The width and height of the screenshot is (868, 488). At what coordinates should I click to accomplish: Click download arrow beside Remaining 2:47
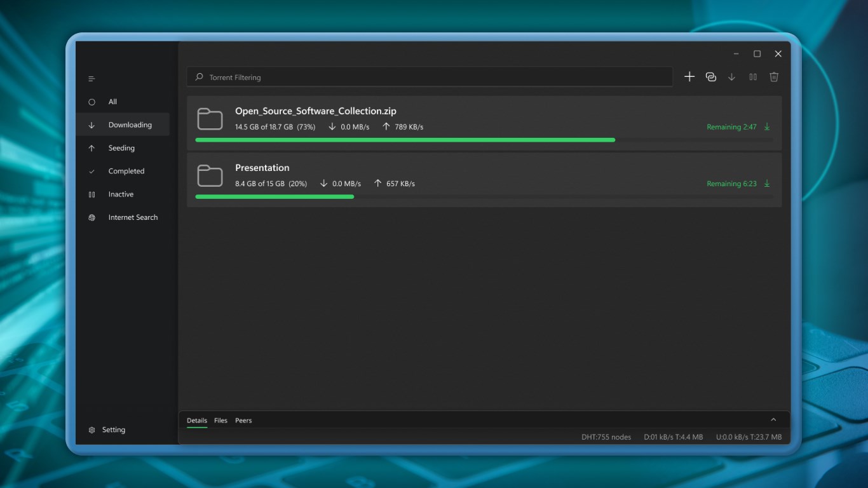coord(767,126)
